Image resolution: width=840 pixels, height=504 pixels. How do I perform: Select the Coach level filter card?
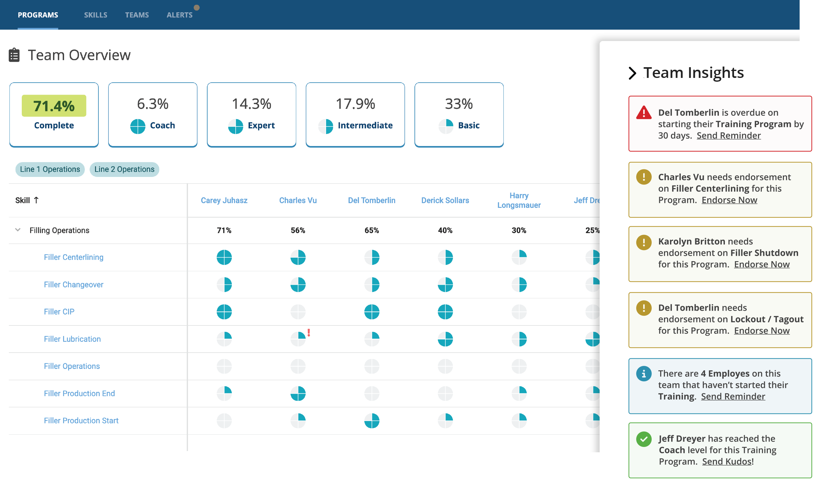(152, 114)
